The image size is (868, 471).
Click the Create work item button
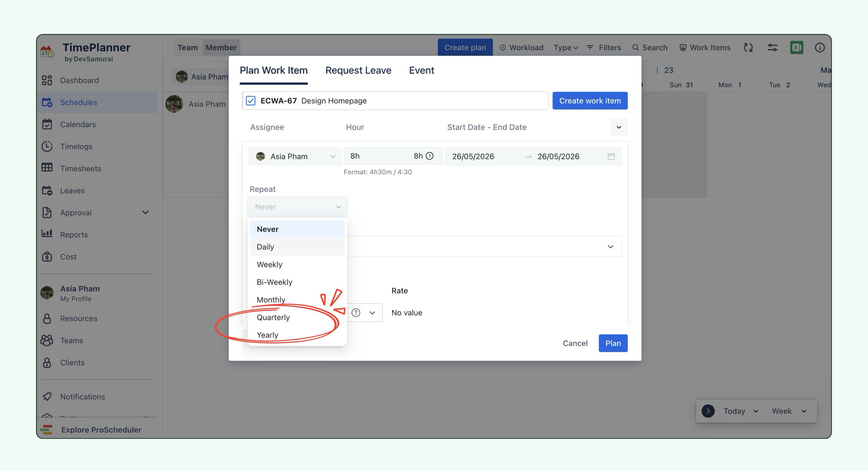point(590,100)
